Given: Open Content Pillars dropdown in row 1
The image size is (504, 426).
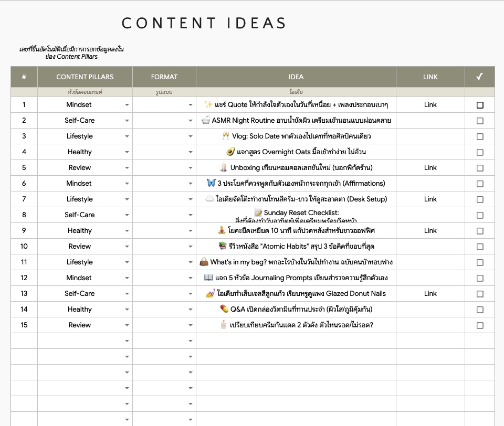Looking at the screenshot, I should coord(127,105).
